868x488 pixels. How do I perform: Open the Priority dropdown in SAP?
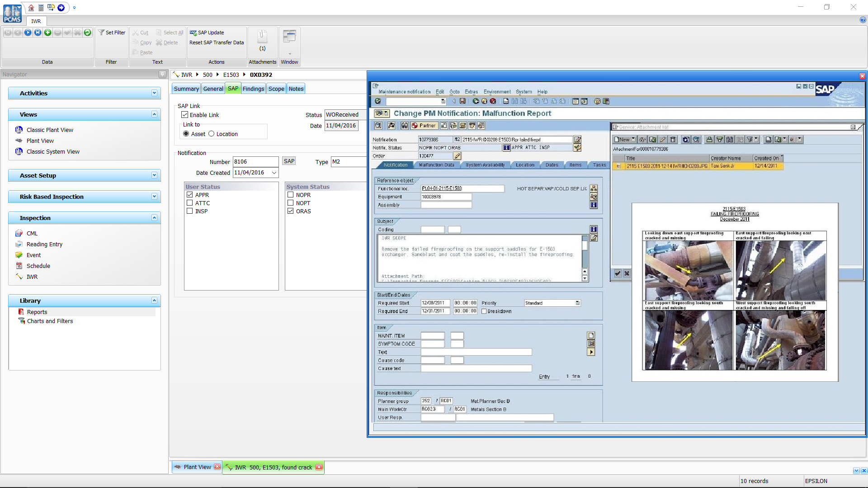tap(577, 303)
